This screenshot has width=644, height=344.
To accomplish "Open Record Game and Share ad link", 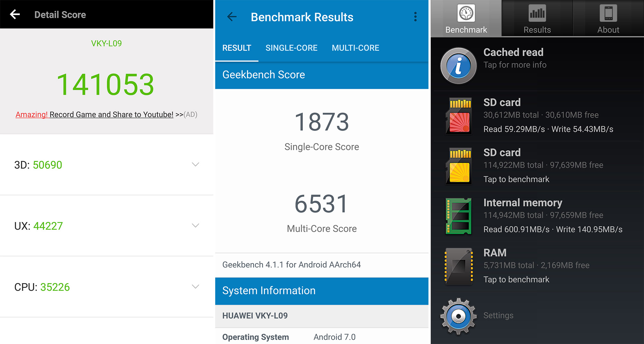I will [x=111, y=115].
